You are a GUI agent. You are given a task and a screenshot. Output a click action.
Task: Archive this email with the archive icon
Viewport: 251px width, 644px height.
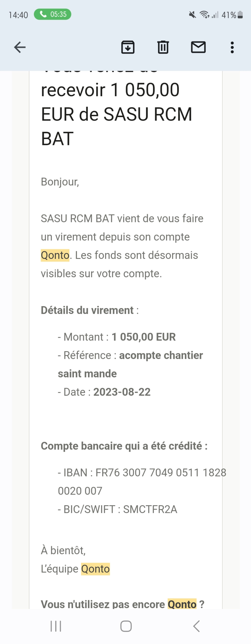coord(128,47)
